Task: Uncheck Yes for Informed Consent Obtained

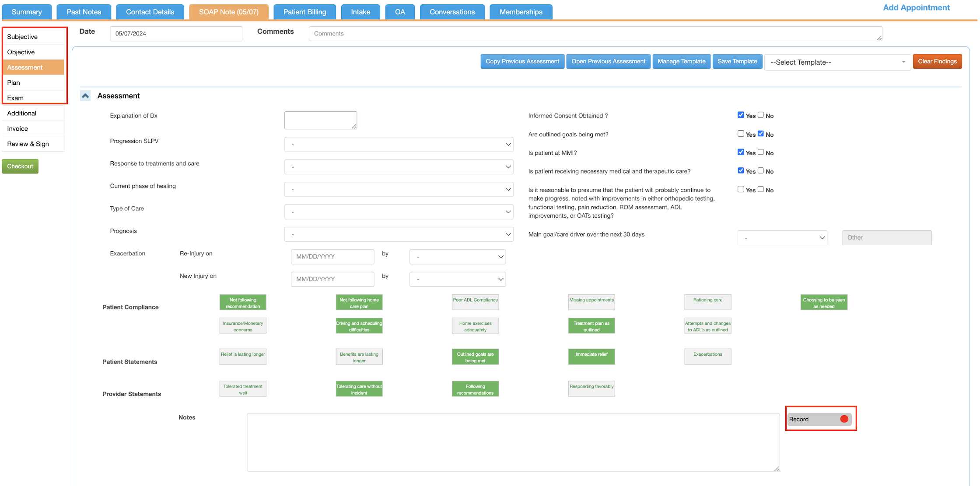Action: (741, 115)
